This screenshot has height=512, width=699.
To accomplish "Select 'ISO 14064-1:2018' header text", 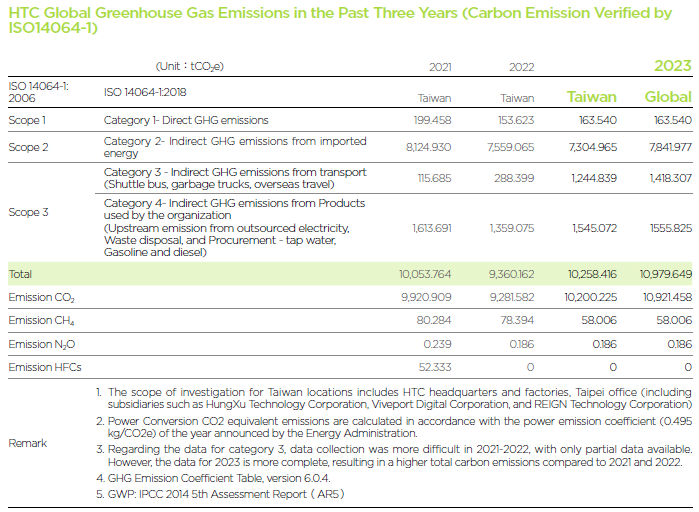I will coord(145,92).
